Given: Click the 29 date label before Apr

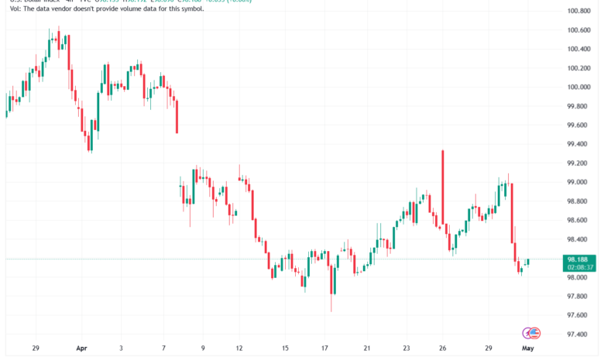Looking at the screenshot, I should pyautogui.click(x=36, y=349).
